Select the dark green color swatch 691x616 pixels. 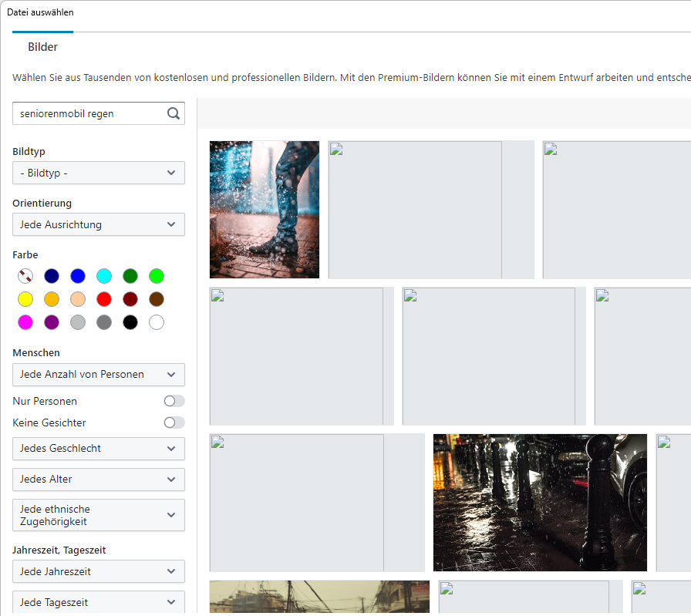[130, 276]
